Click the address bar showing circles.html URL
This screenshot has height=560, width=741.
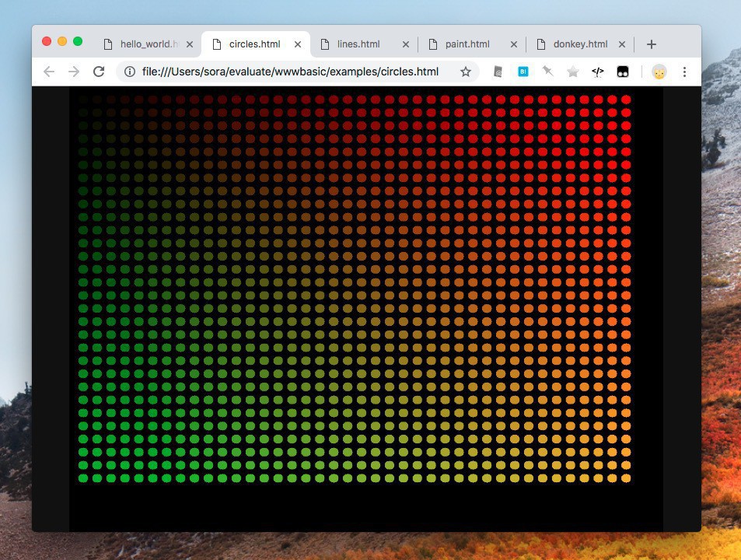click(290, 72)
